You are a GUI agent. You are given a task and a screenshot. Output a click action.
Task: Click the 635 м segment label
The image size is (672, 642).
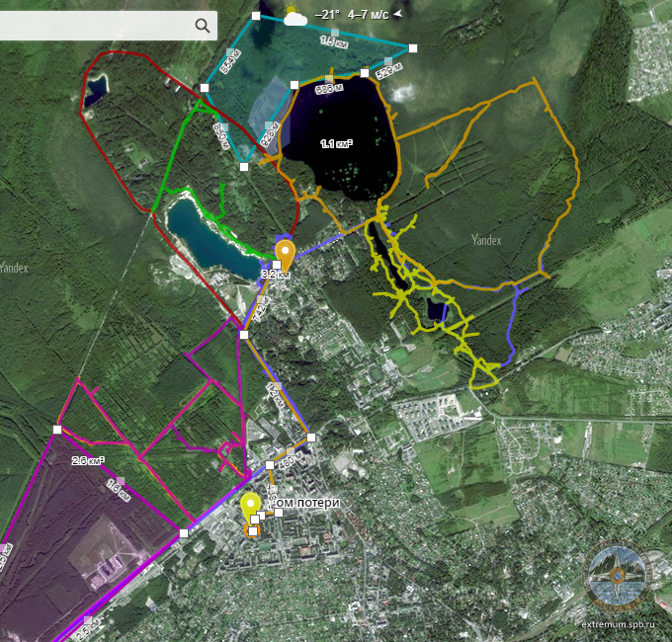pos(327,89)
